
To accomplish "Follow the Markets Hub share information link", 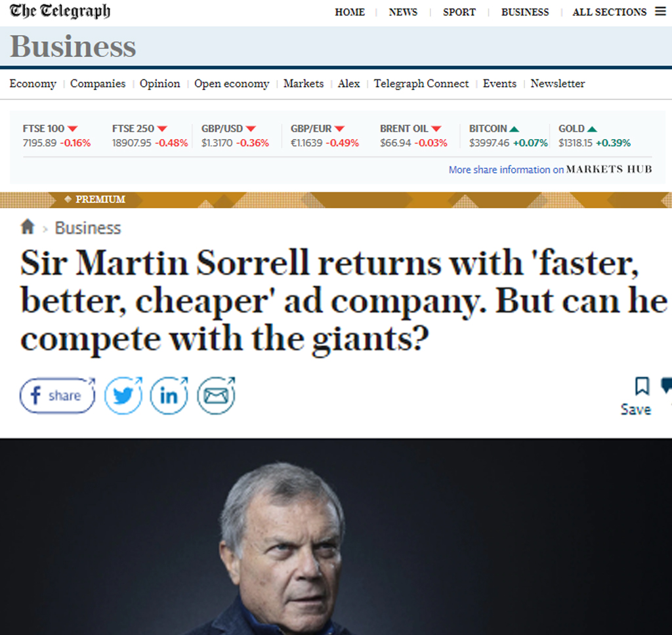I will click(x=551, y=170).
